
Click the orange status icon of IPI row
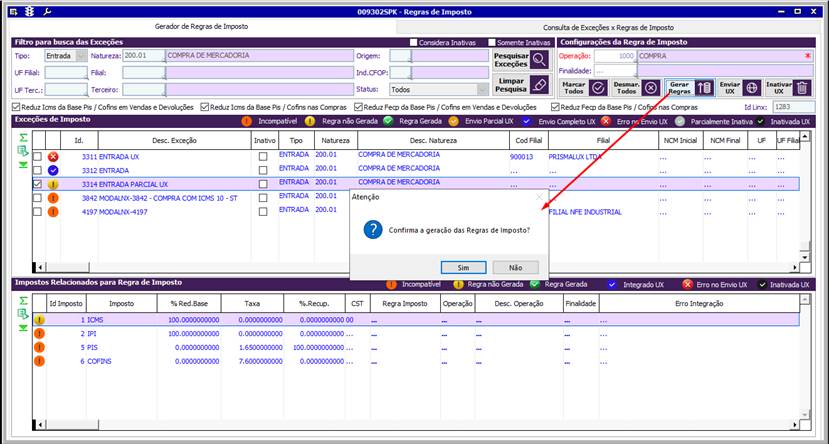40,334
